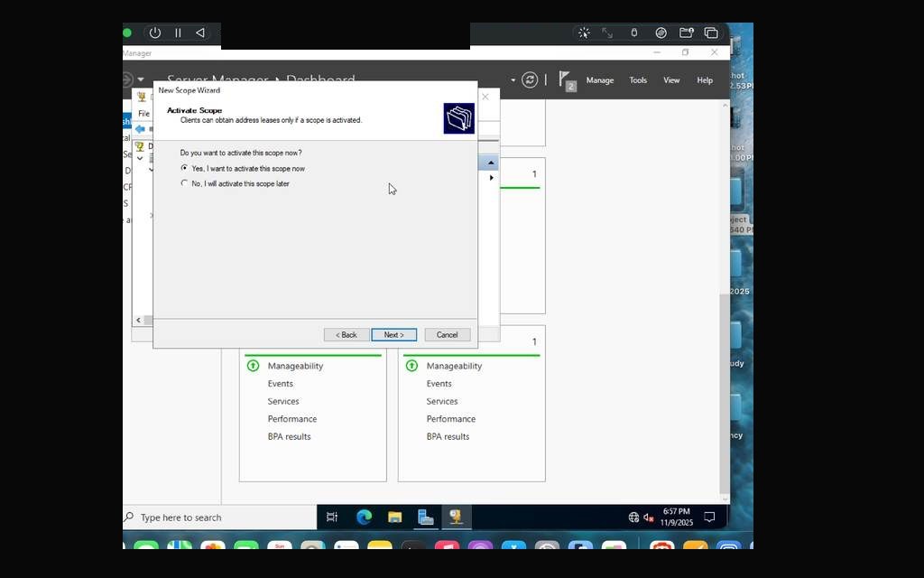Open Performance in the left tile
The height and width of the screenshot is (578, 924).
[x=292, y=419]
